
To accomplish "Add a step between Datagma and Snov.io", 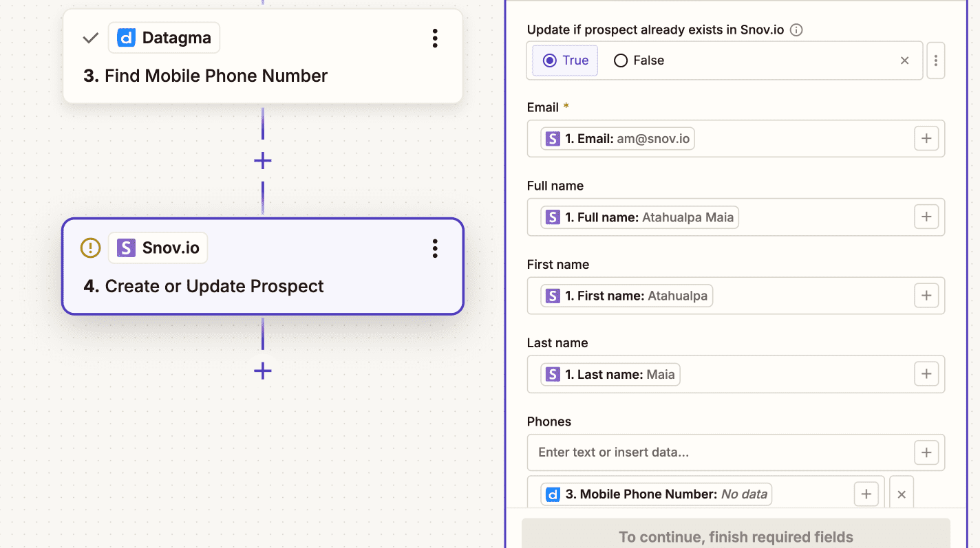I will click(262, 161).
